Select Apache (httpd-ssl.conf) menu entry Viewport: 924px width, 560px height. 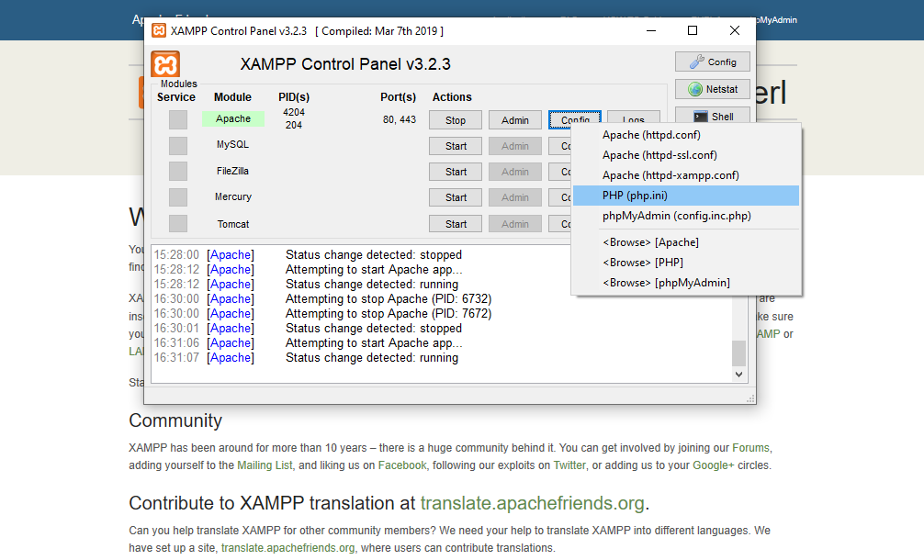coord(686,155)
